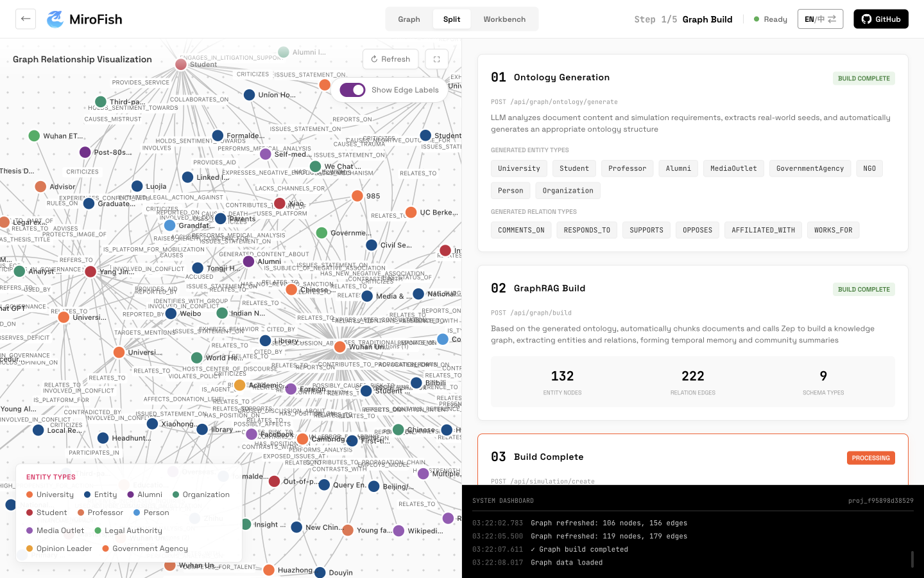Click the Legal Authority legend entry
The height and width of the screenshot is (578, 924).
pyautogui.click(x=128, y=530)
